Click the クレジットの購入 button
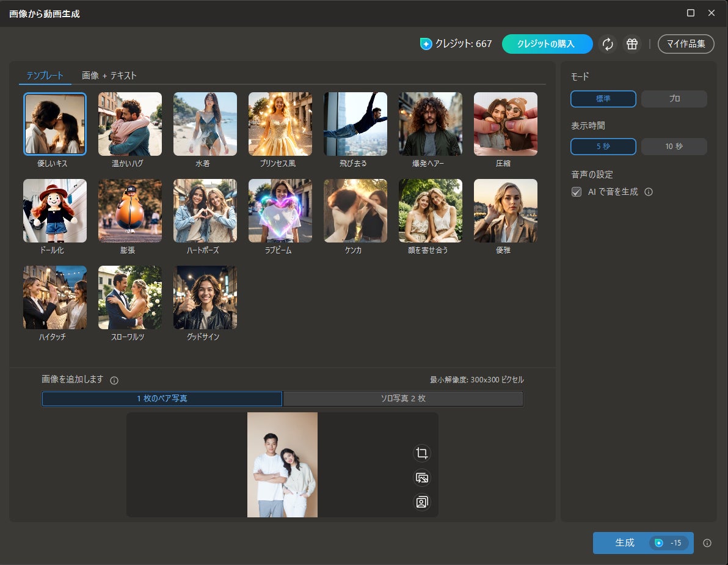 point(547,44)
